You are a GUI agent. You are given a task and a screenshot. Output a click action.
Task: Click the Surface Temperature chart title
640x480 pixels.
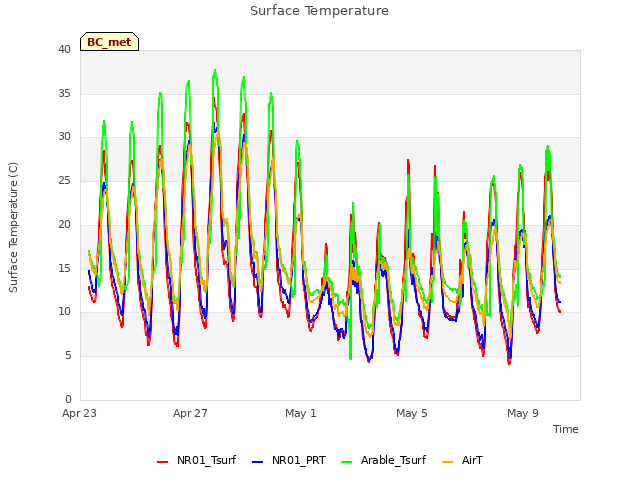[319, 11]
